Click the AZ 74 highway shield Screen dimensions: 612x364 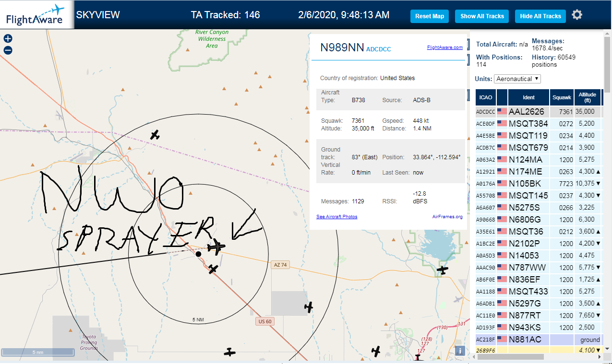click(280, 265)
